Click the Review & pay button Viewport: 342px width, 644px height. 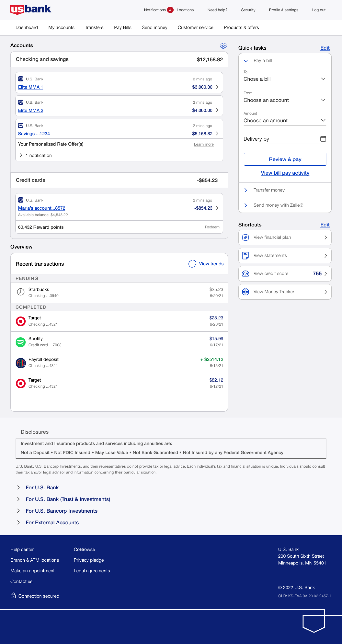tap(285, 159)
